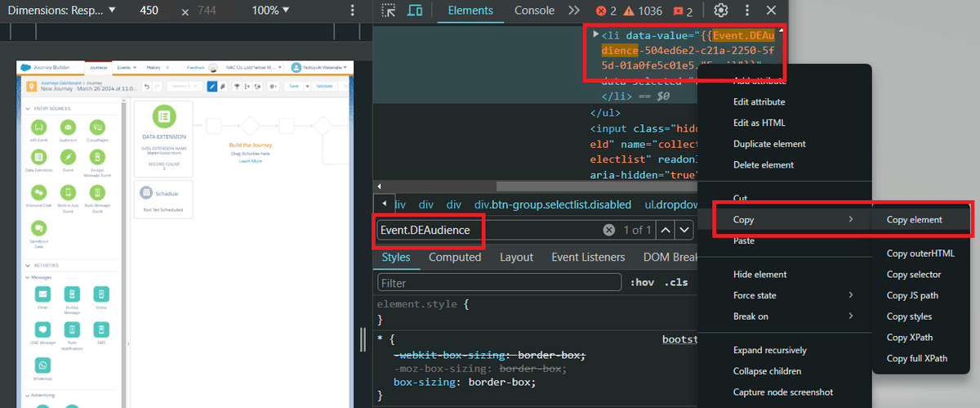Open the Computed tab

(455, 257)
